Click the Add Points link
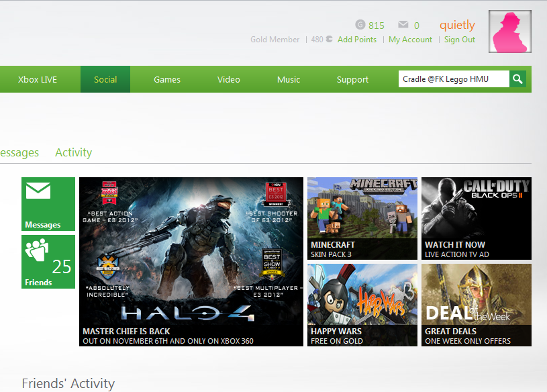Screen dimensions: 547x392 coord(357,40)
